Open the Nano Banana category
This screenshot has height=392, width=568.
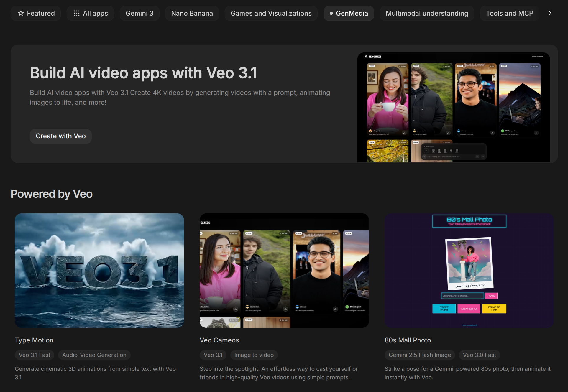point(192,13)
